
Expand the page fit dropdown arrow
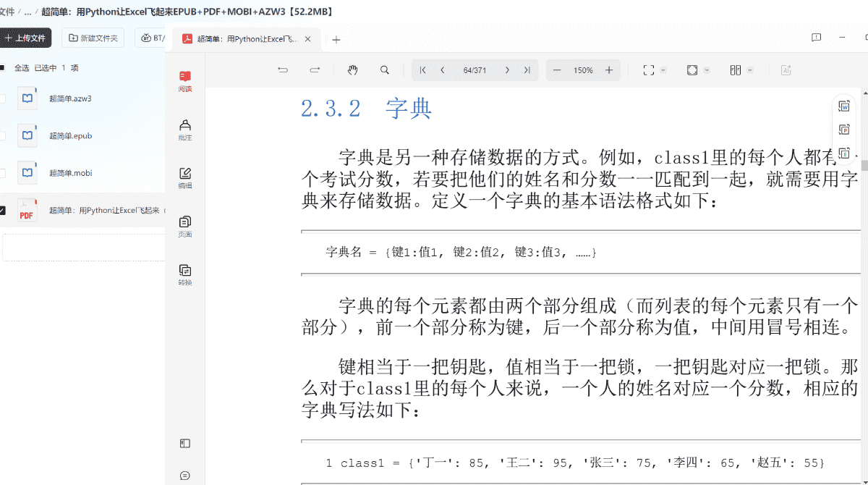(x=707, y=70)
